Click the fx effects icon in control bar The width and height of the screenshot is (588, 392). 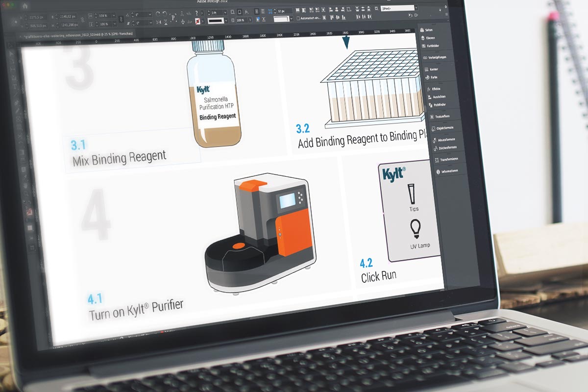point(246,11)
